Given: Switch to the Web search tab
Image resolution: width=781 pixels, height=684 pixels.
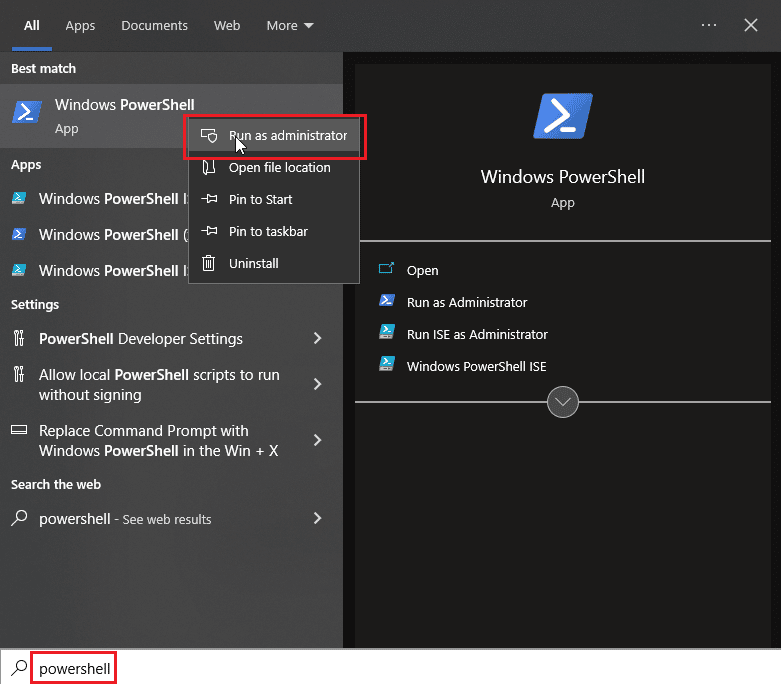Looking at the screenshot, I should tap(227, 25).
